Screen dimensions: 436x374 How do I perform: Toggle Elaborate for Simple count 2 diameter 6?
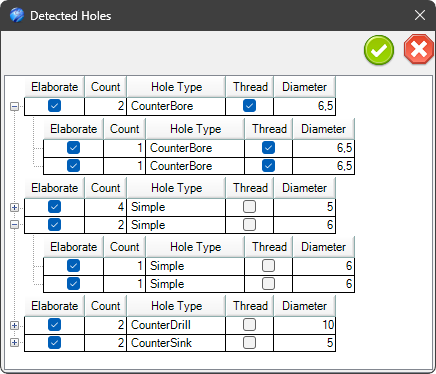point(54,225)
